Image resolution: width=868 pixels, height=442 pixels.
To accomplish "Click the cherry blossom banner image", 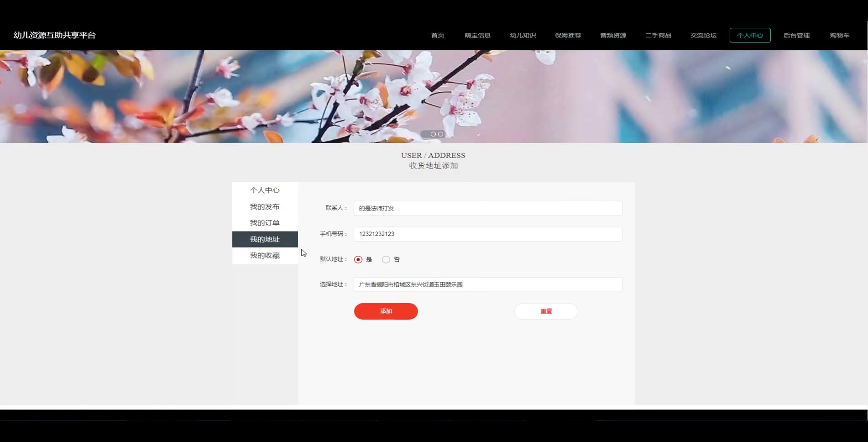I will 434,96.
